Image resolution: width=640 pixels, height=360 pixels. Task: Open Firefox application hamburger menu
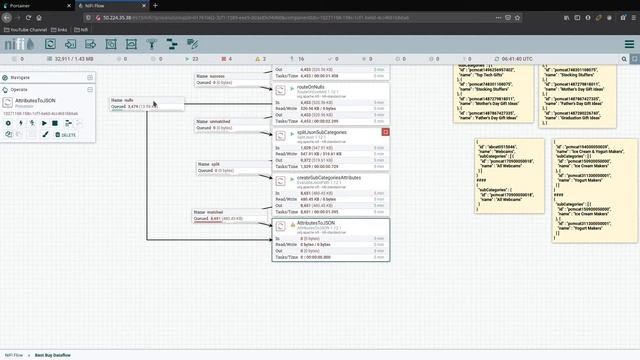[x=634, y=18]
